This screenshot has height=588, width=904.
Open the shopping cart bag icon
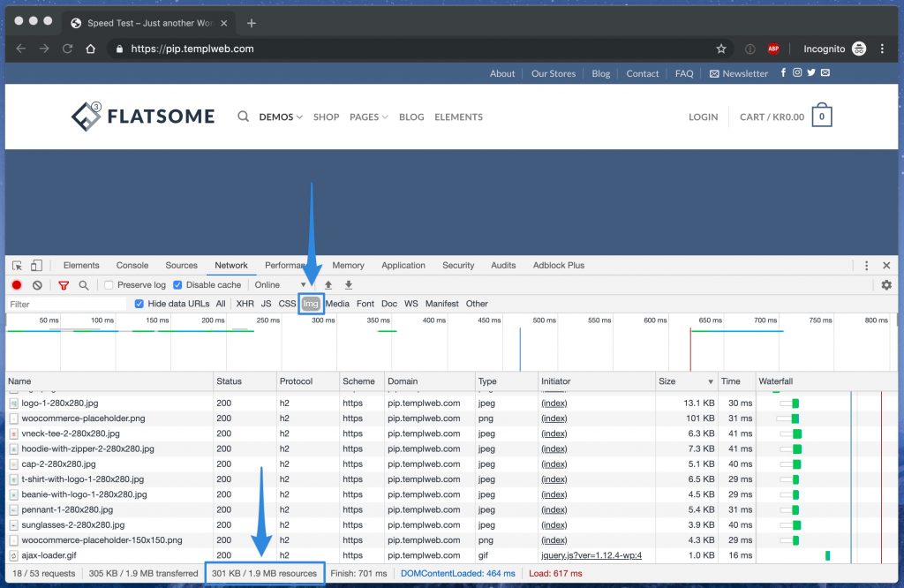click(x=822, y=116)
